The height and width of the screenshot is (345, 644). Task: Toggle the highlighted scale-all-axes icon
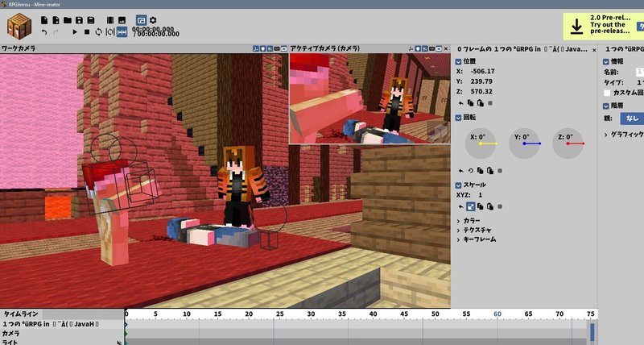coord(470,206)
